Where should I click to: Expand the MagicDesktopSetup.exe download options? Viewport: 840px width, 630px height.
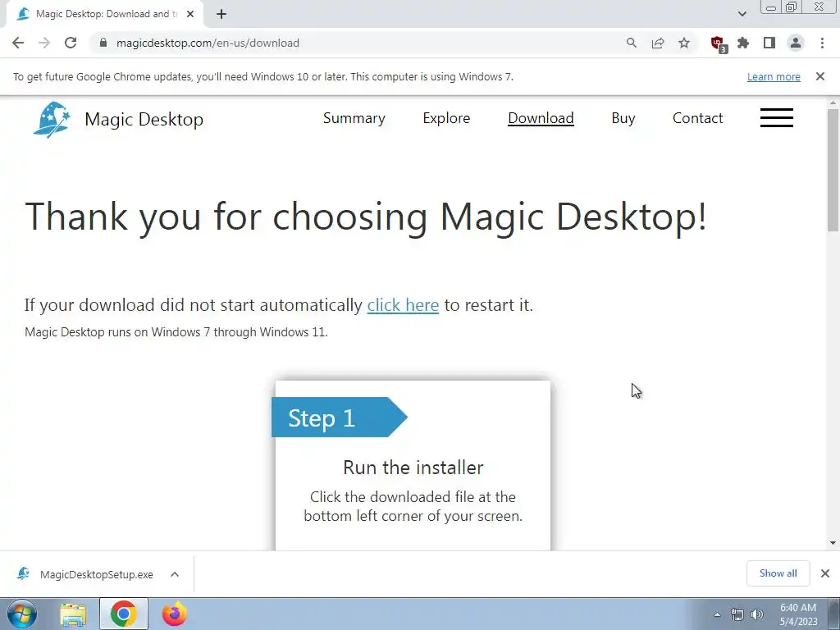(x=175, y=574)
